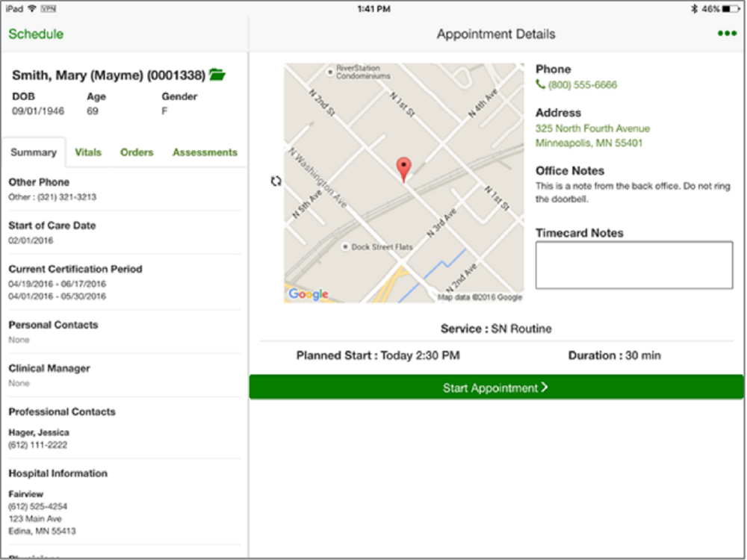Switch to the Vitals tab
Image resolution: width=747 pixels, height=560 pixels.
coord(88,152)
